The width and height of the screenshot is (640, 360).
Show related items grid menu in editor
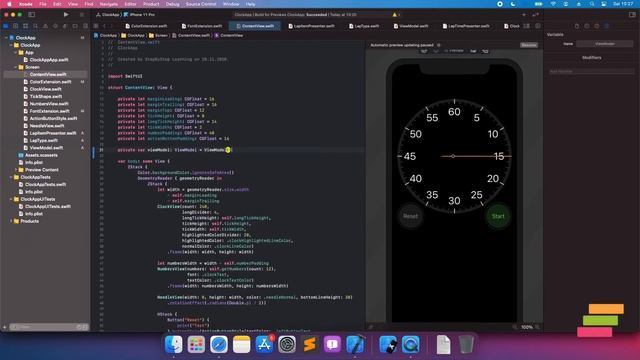coord(96,26)
